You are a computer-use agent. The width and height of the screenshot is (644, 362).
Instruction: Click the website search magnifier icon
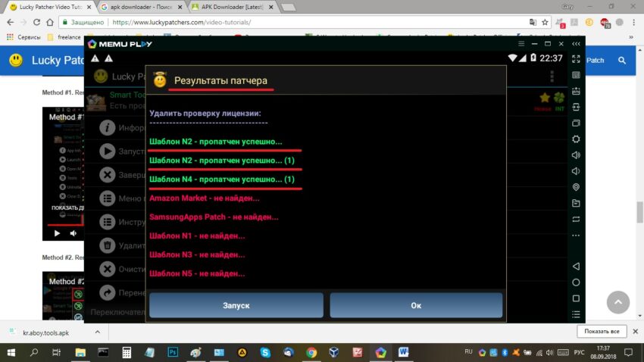[x=622, y=61]
